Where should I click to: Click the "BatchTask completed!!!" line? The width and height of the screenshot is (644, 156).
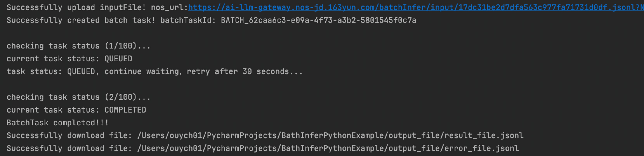(x=57, y=123)
